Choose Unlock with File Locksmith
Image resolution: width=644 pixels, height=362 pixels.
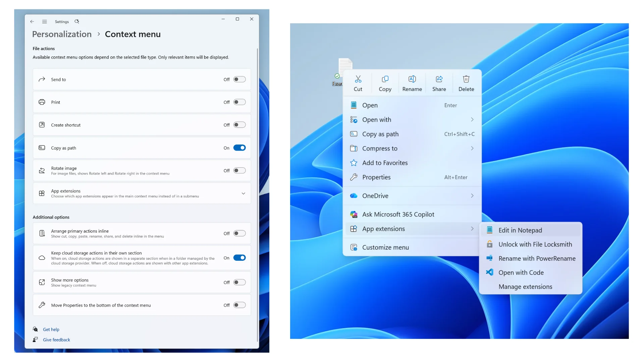[531, 244]
